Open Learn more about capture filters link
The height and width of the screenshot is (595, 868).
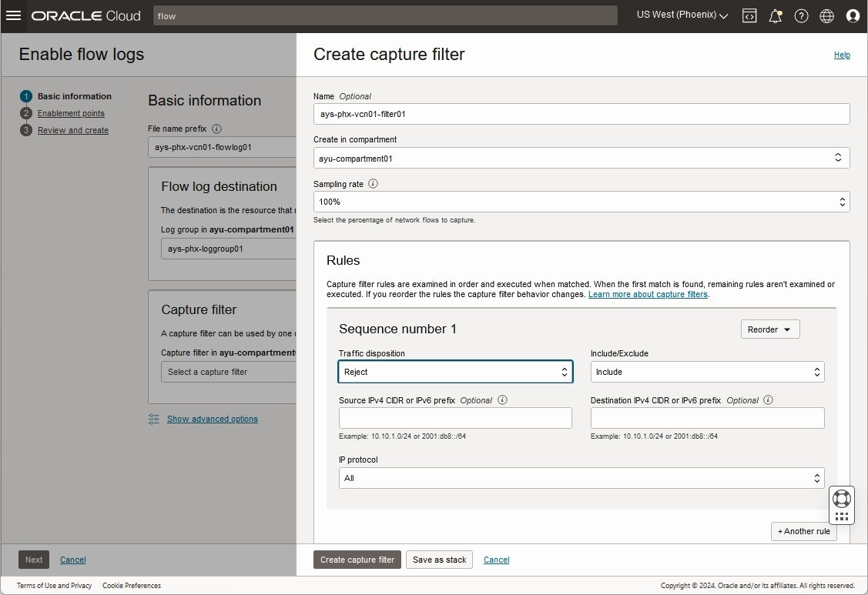click(648, 294)
